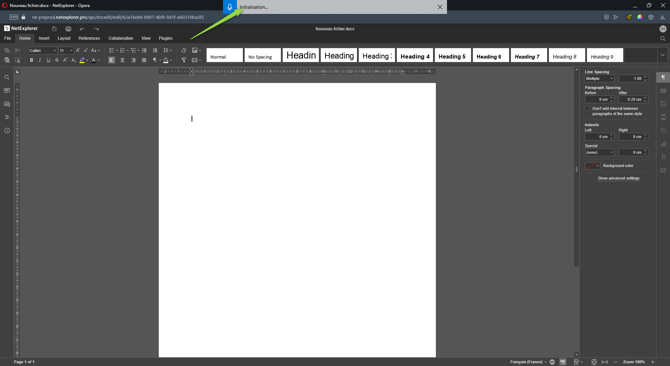Click the Left indent input field
Viewport: 670px width, 366px height.
[599, 137]
